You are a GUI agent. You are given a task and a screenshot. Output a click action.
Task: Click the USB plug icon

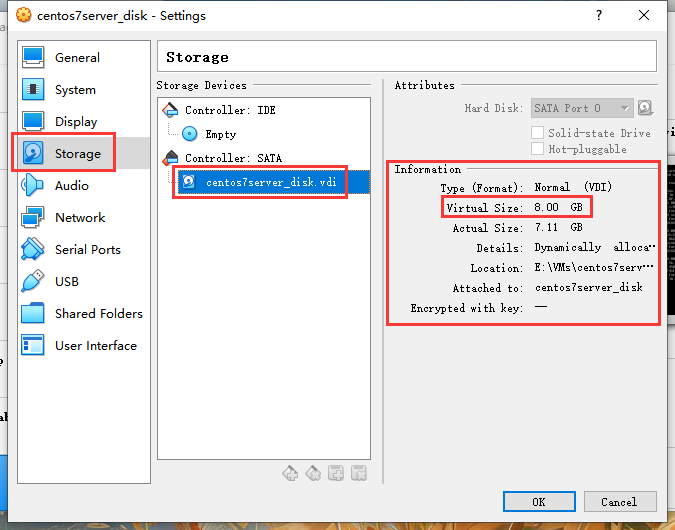pos(33,282)
